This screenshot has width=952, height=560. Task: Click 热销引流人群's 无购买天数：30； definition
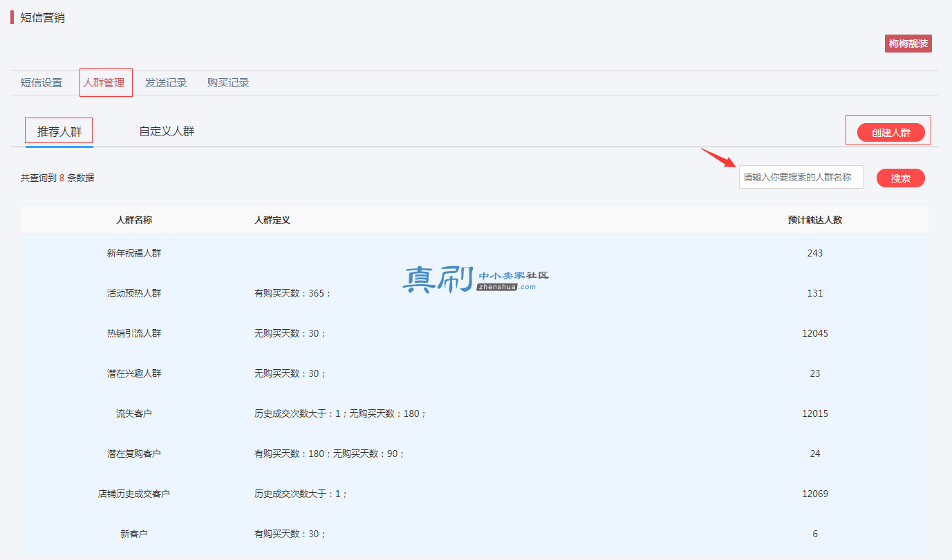click(290, 333)
